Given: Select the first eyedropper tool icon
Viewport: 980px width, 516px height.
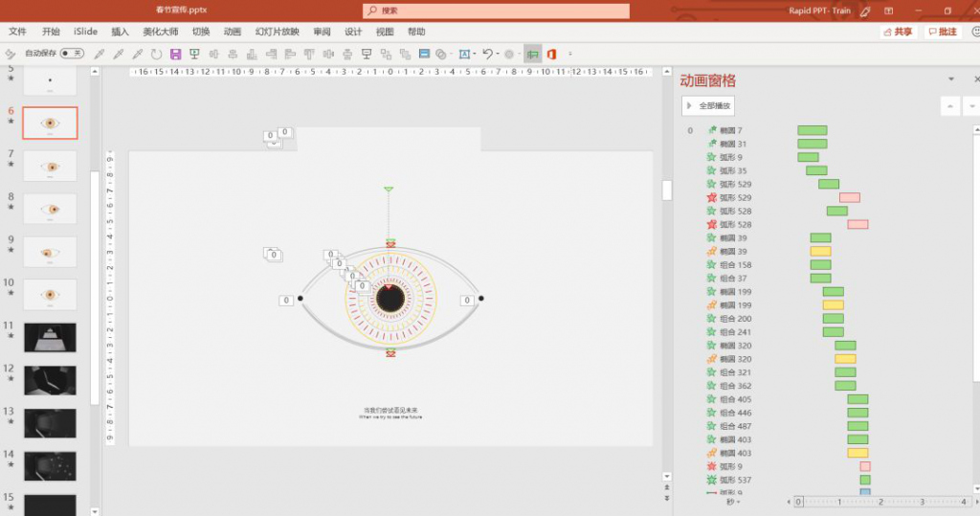Looking at the screenshot, I should point(99,54).
